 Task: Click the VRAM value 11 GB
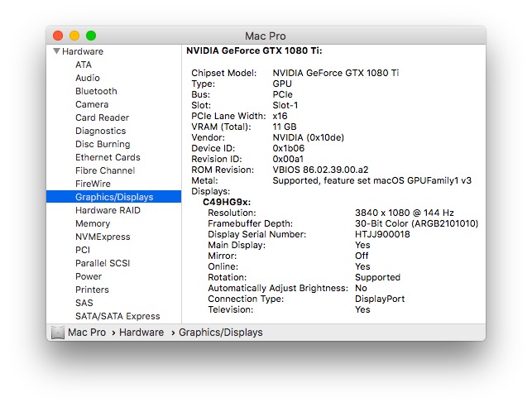[x=285, y=127]
